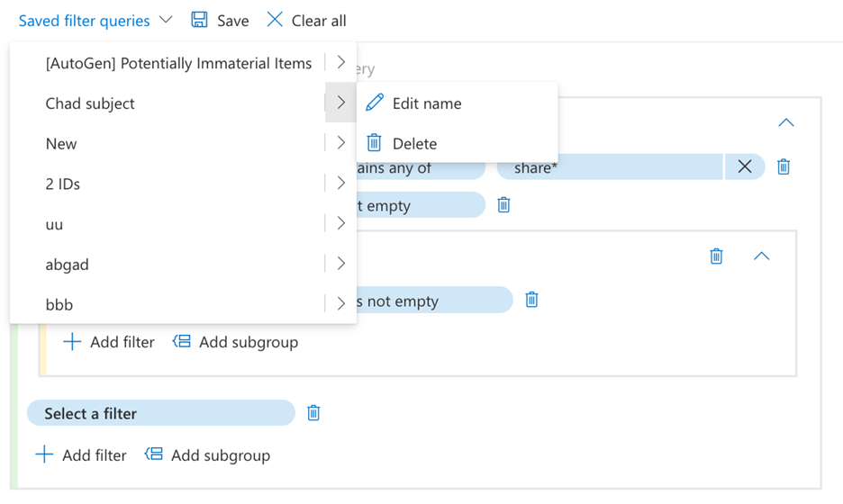This screenshot has height=504, width=843.
Task: Choose Delete from the query submenu
Action: [x=414, y=143]
